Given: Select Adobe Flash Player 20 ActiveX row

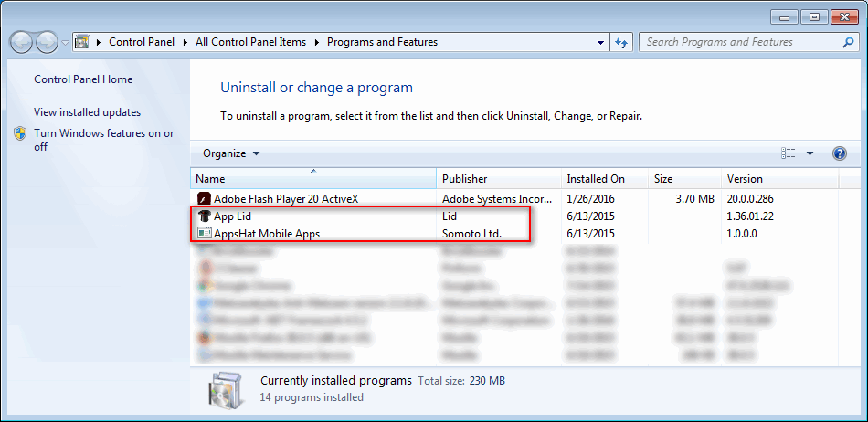Looking at the screenshot, I should [514, 198].
